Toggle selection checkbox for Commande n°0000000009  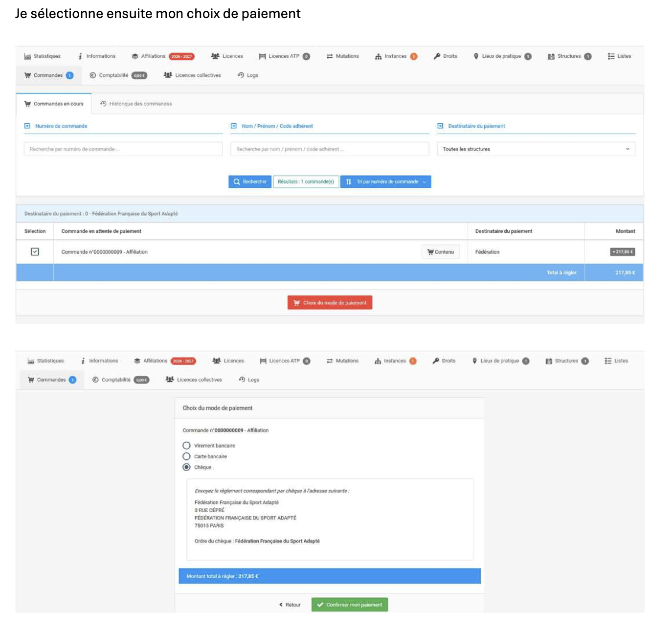[35, 251]
